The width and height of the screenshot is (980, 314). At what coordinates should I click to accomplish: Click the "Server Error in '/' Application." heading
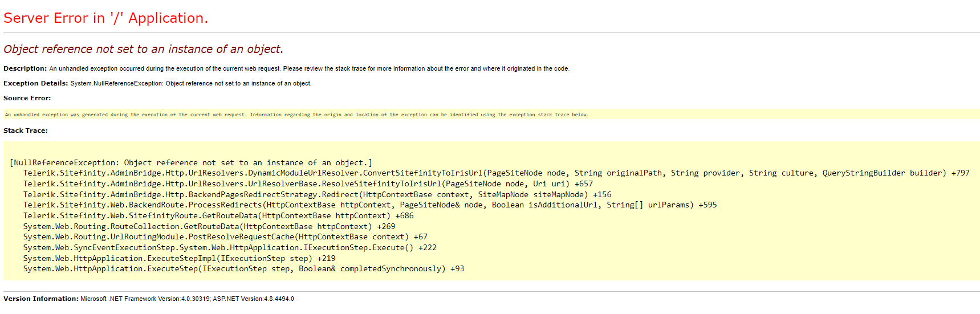(x=105, y=18)
